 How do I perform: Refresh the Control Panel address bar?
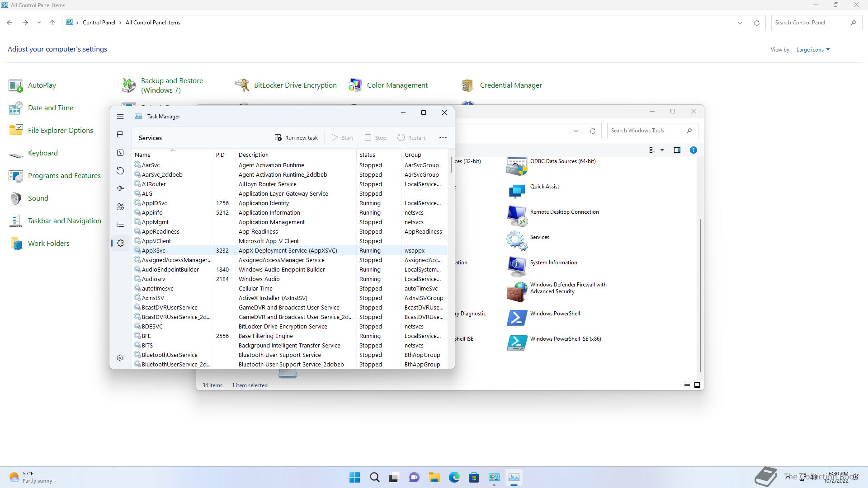click(x=756, y=23)
